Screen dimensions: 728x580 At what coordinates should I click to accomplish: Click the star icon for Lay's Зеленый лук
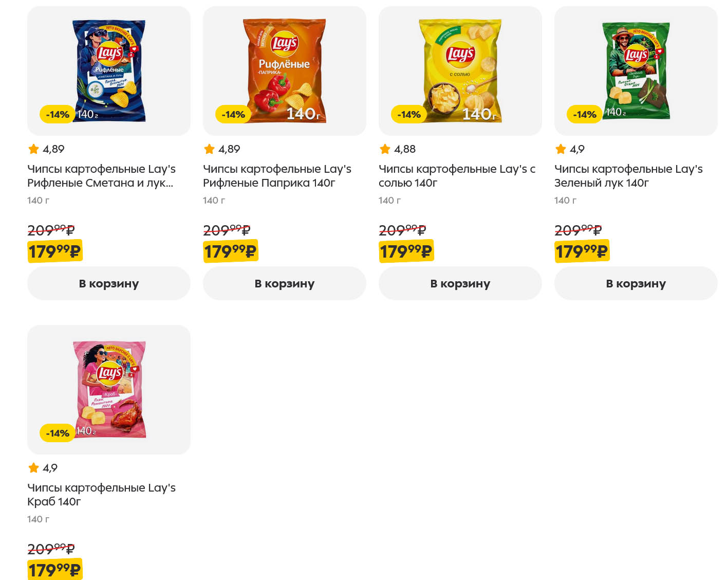[x=561, y=149]
